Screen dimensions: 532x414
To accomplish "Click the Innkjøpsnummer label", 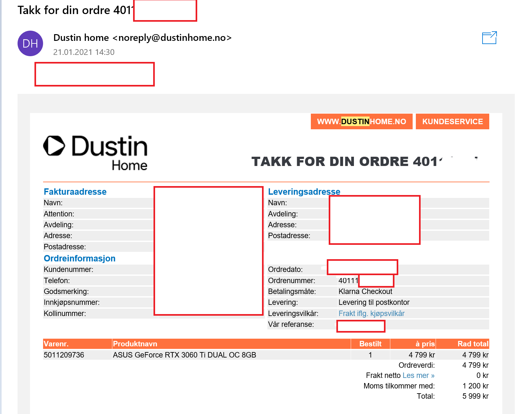I will 72,302.
